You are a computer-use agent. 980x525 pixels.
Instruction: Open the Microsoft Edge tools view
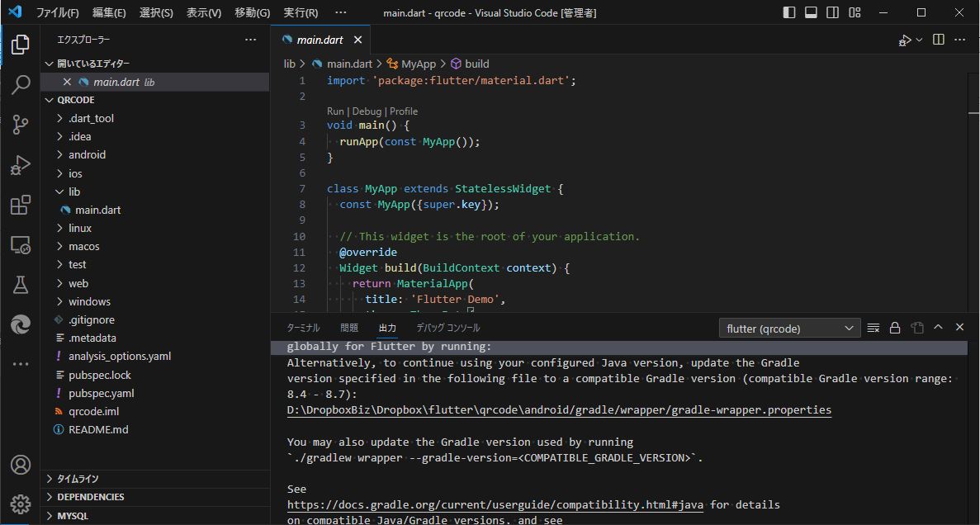(x=21, y=325)
